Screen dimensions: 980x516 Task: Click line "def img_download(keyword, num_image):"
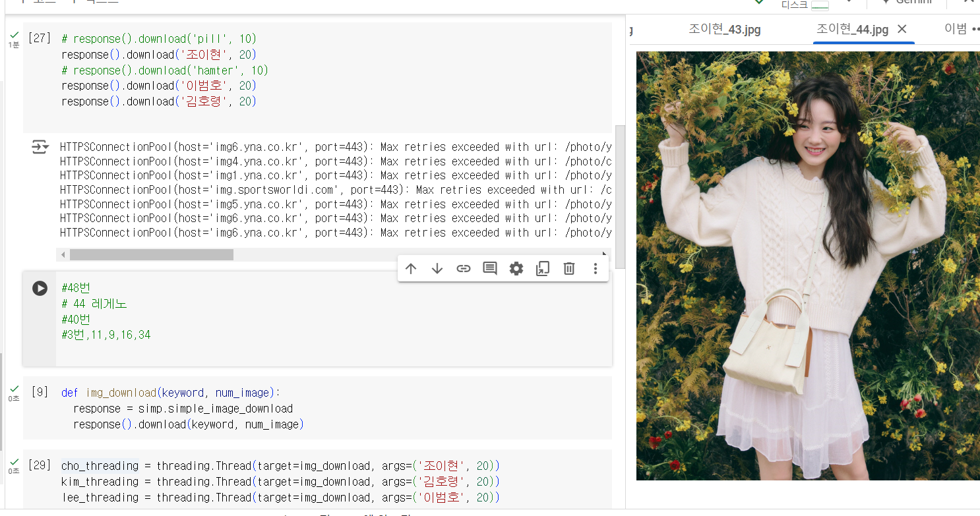(x=171, y=393)
